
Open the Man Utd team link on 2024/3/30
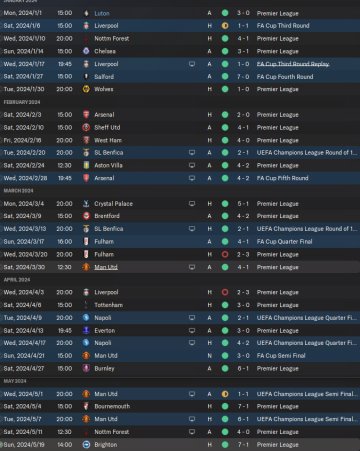[106, 267]
